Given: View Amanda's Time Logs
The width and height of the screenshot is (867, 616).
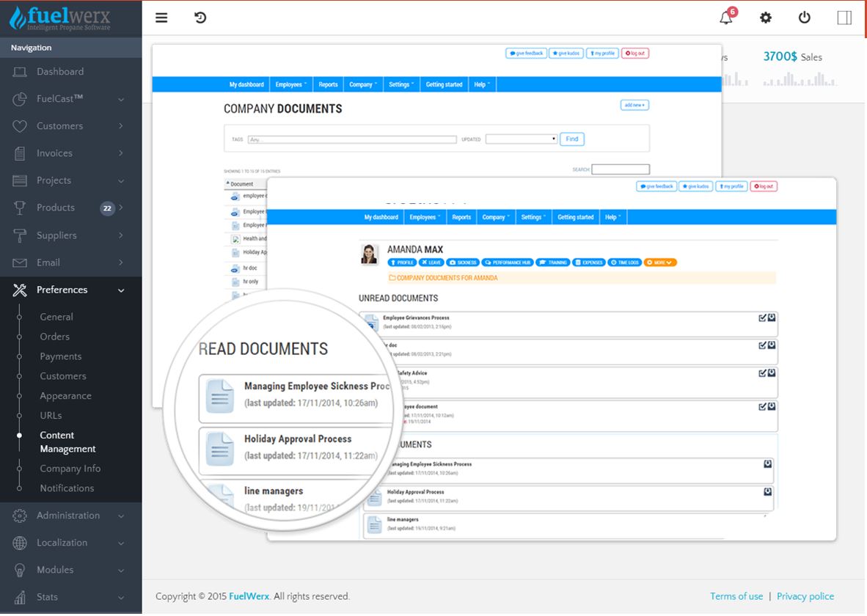Looking at the screenshot, I should [x=623, y=262].
